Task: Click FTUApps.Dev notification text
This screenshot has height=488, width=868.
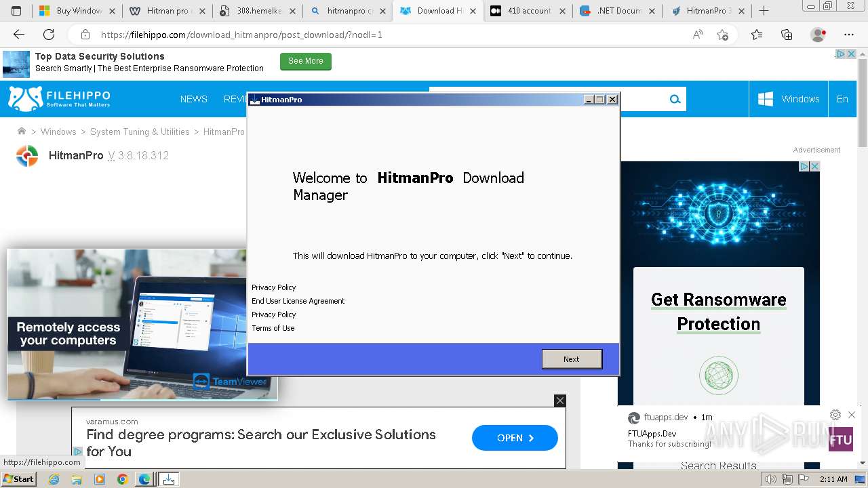Action: click(x=652, y=434)
